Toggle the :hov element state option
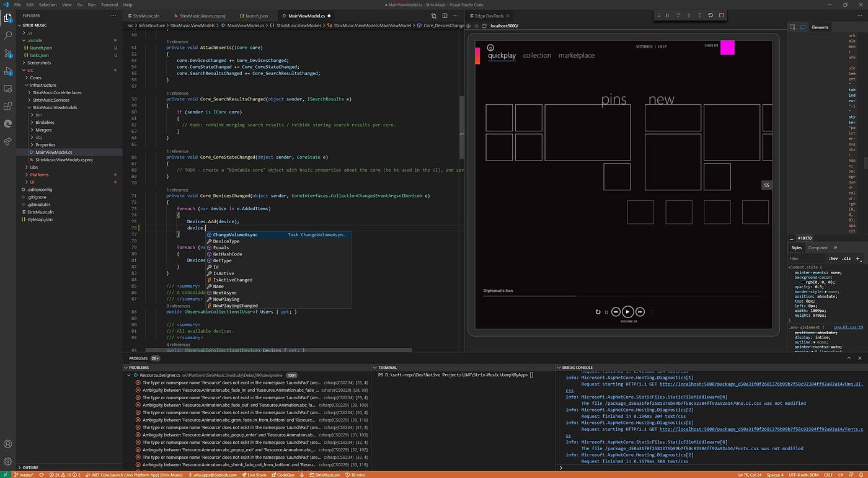The height and width of the screenshot is (478, 868). click(x=833, y=259)
